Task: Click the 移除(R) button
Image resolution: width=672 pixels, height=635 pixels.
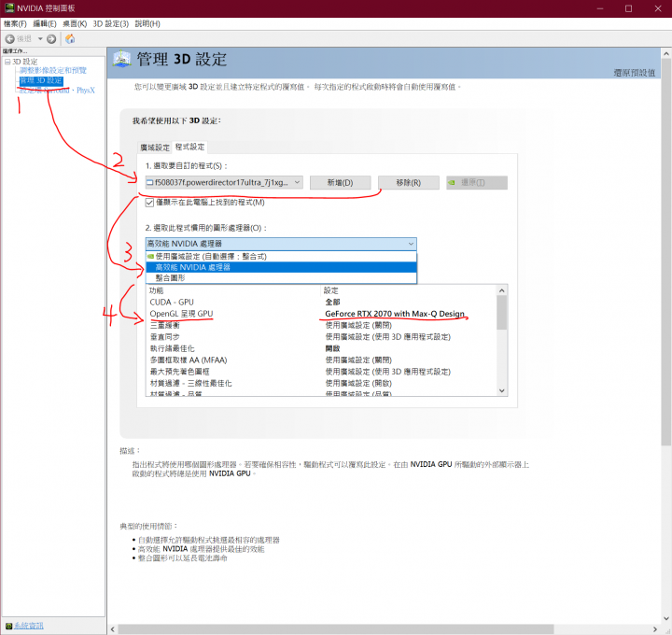Action: tap(409, 183)
